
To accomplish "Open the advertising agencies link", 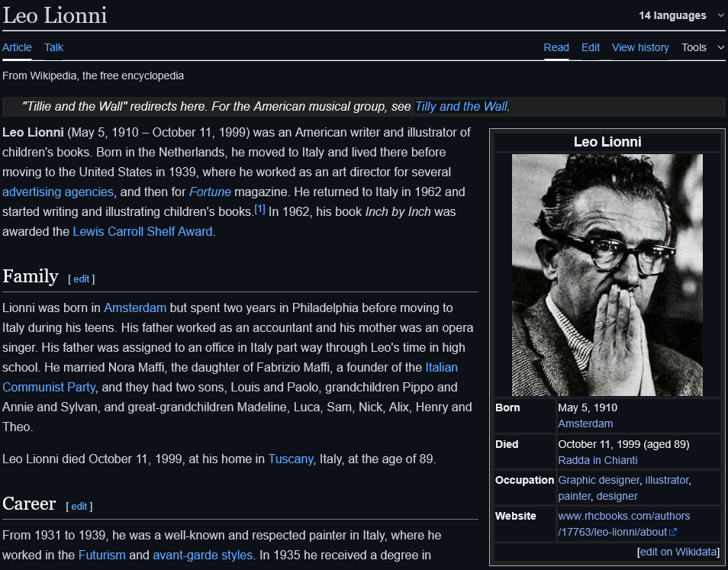I will [x=58, y=192].
